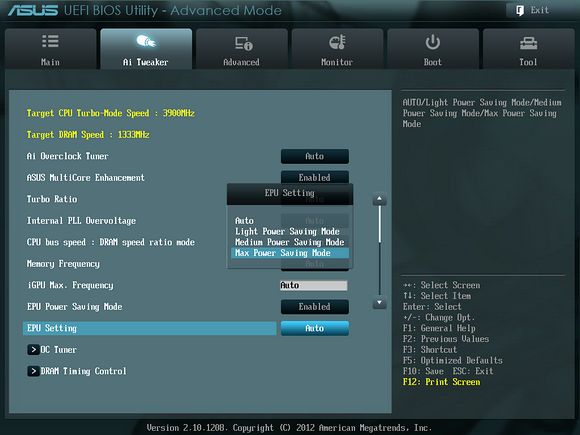The image size is (580, 435).
Task: Open the Monitor tab label
Action: tap(337, 62)
